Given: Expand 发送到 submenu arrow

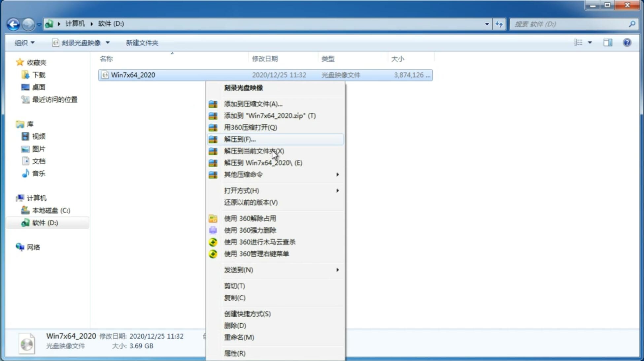Looking at the screenshot, I should pyautogui.click(x=337, y=270).
